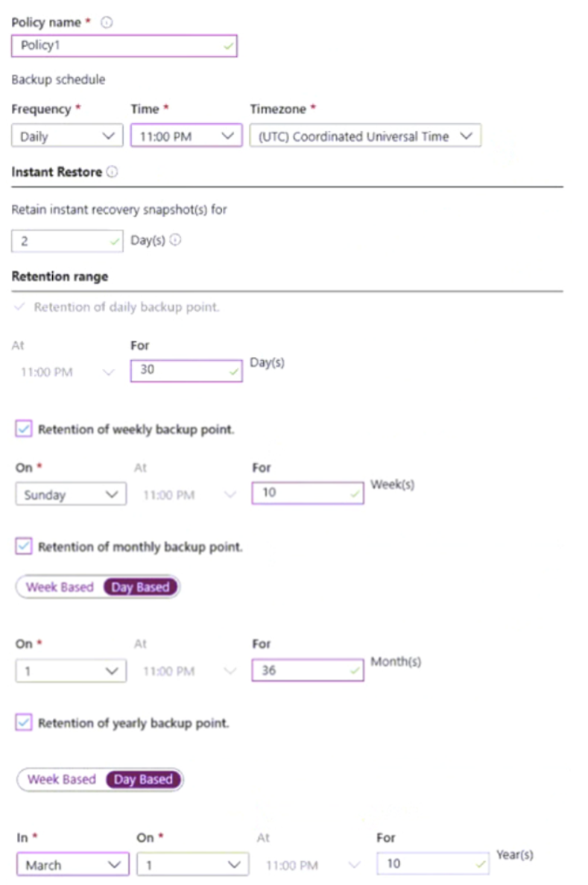Open the monthly retention On day dropdown
Viewport: 588px width, 885px height.
pyautogui.click(x=70, y=670)
